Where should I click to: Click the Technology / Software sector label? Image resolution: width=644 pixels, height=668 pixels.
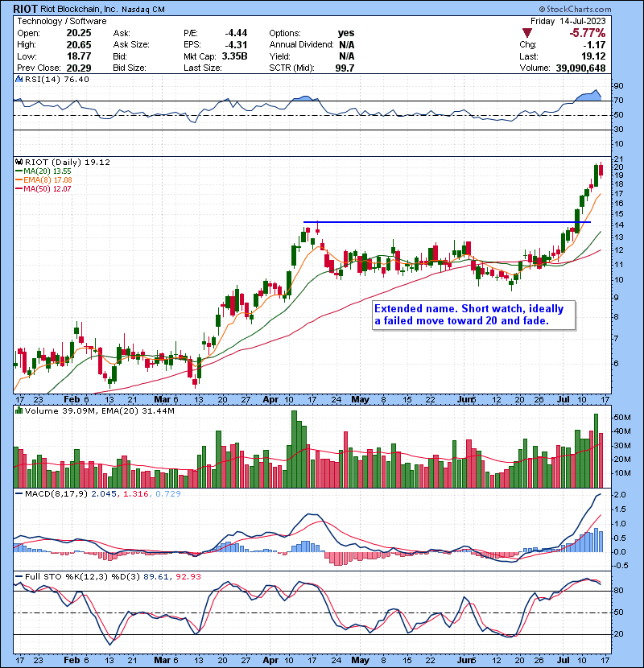coord(61,21)
